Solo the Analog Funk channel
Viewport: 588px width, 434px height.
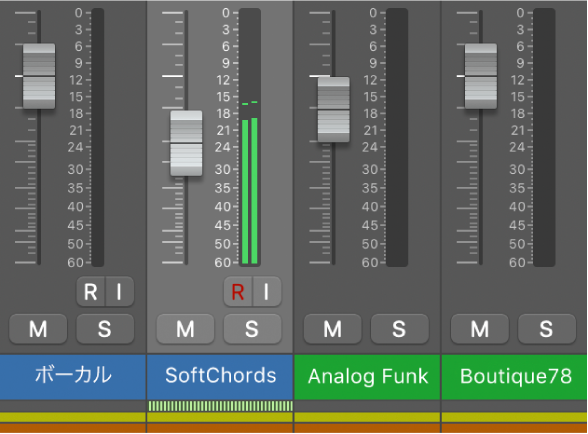coord(399,329)
